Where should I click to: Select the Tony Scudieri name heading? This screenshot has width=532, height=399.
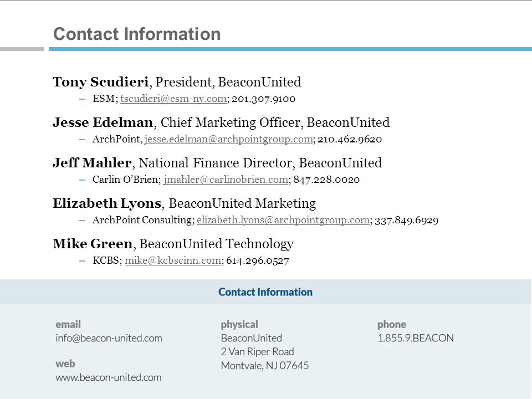point(100,82)
